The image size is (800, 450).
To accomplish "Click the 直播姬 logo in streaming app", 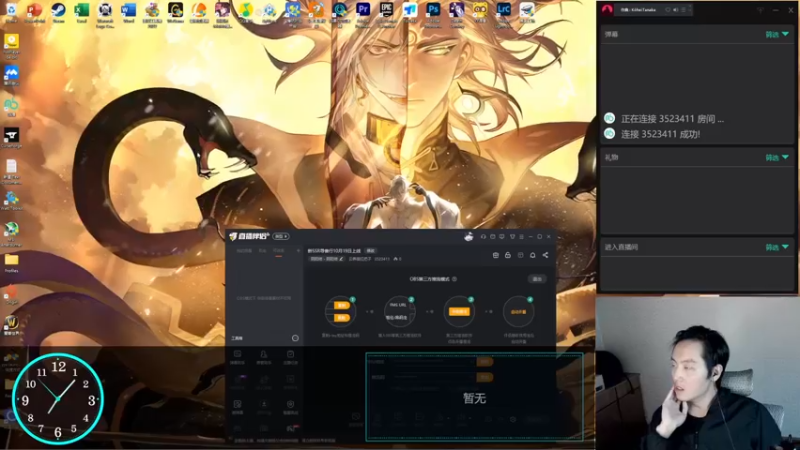I will 249,236.
